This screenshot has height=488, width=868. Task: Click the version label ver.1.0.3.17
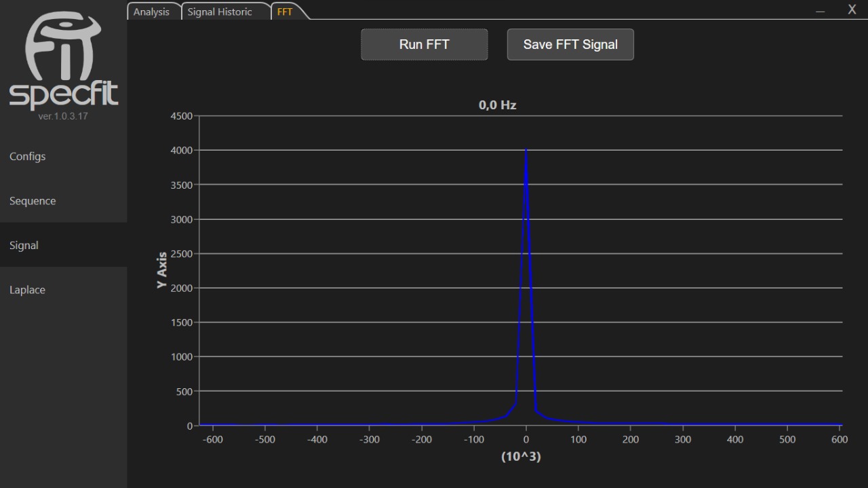63,116
